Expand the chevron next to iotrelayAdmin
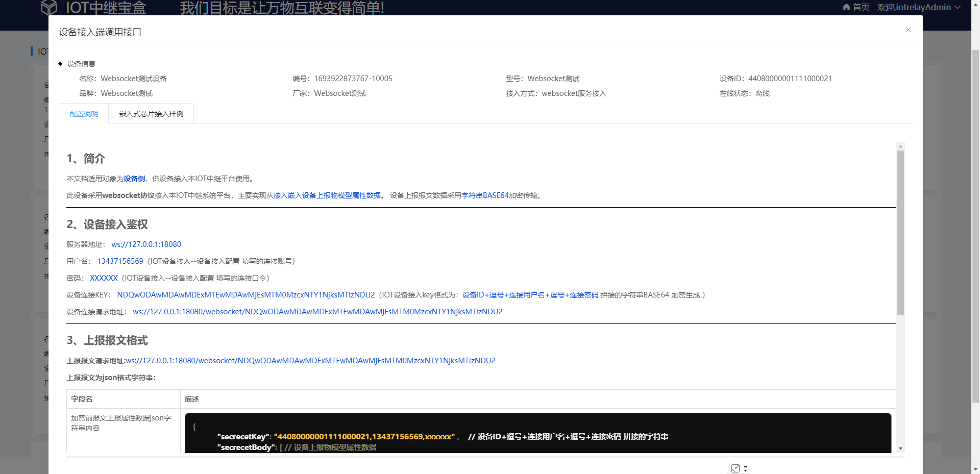Viewport: 980px width, 474px height. point(957,7)
